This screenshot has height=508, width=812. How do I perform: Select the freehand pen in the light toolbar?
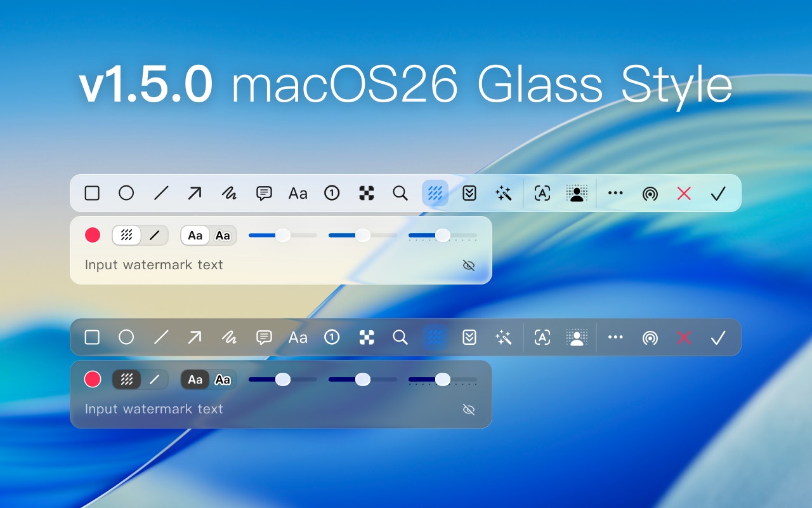tap(229, 193)
